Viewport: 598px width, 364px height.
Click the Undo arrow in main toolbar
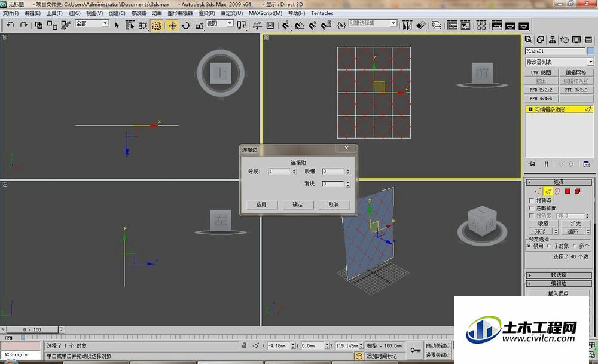[10, 25]
